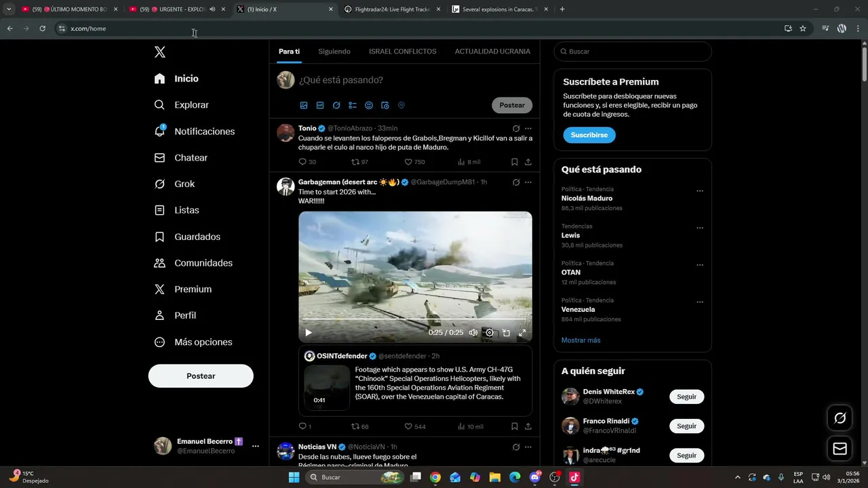Follow Franco Rinaldi
This screenshot has height=488, width=868.
click(686, 426)
